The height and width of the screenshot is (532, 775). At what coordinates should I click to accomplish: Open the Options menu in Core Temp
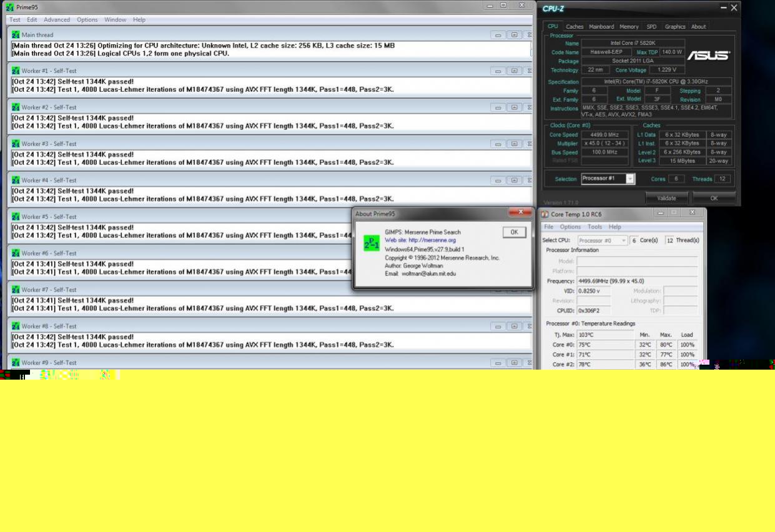(x=570, y=227)
